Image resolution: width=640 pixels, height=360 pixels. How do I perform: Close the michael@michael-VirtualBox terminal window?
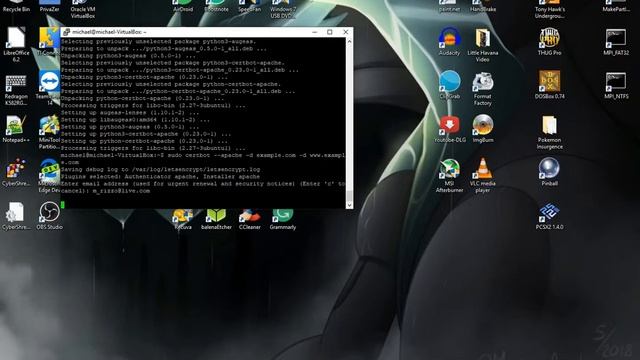tap(346, 32)
